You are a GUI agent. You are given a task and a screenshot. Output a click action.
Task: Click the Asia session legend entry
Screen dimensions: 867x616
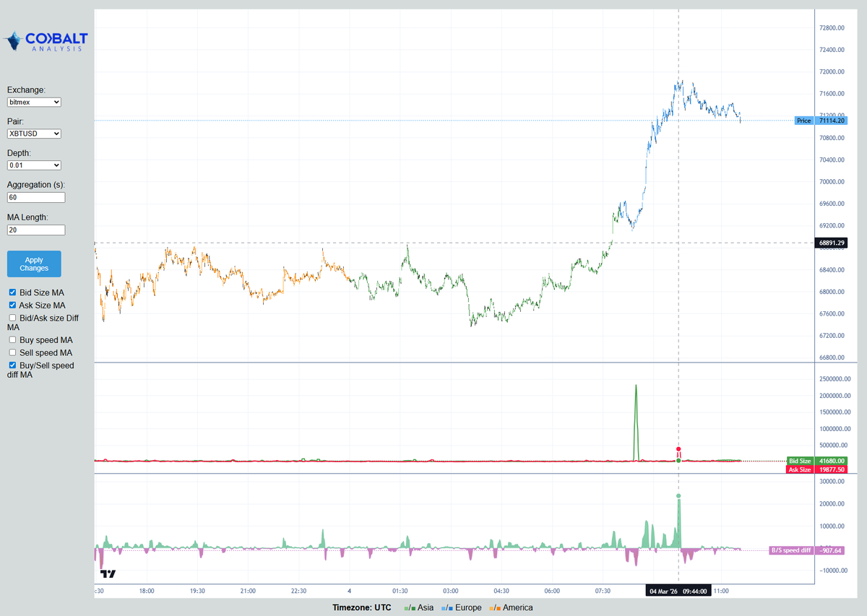[x=419, y=607]
